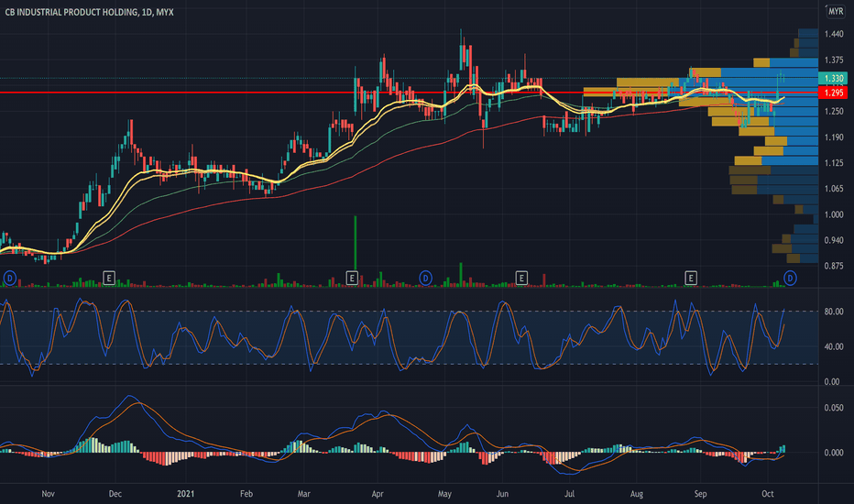Click the Sep label on time axis
The height and width of the screenshot is (504, 854).
[700, 494]
